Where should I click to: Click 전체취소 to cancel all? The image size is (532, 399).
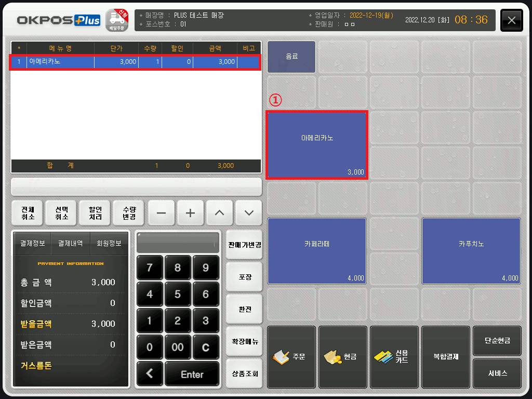click(x=27, y=213)
